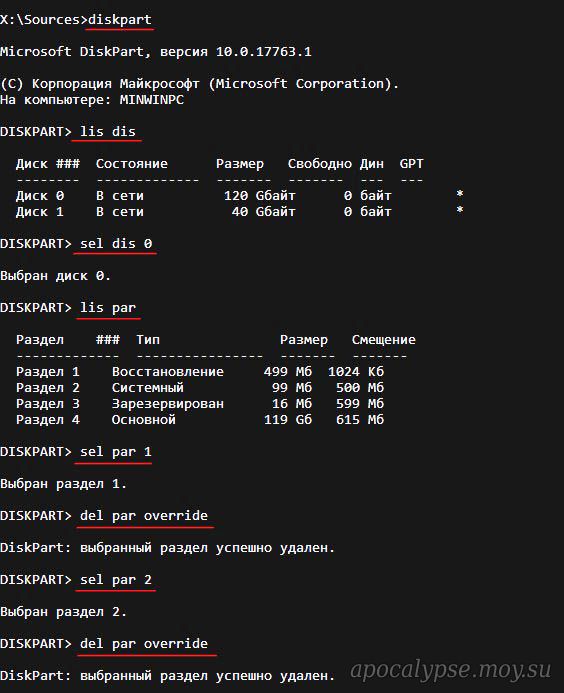Click the last 'del par override' command
Screen dimensions: 564x693
tap(144, 643)
